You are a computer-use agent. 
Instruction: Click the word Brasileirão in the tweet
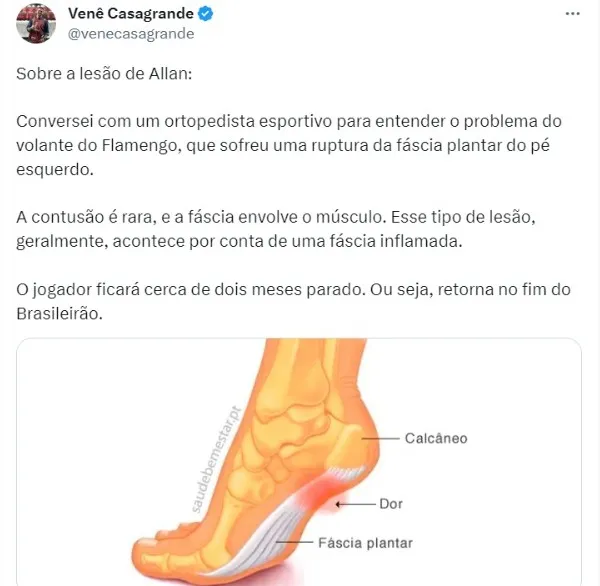(59, 313)
